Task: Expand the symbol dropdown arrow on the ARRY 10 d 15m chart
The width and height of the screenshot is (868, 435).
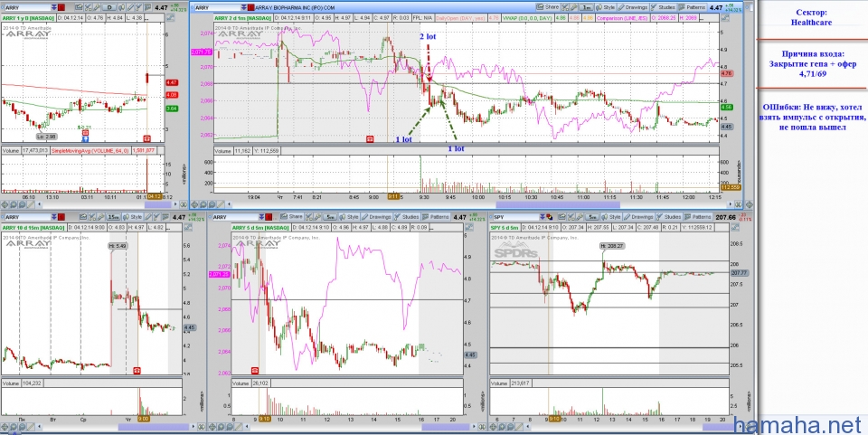Action: 53,217
